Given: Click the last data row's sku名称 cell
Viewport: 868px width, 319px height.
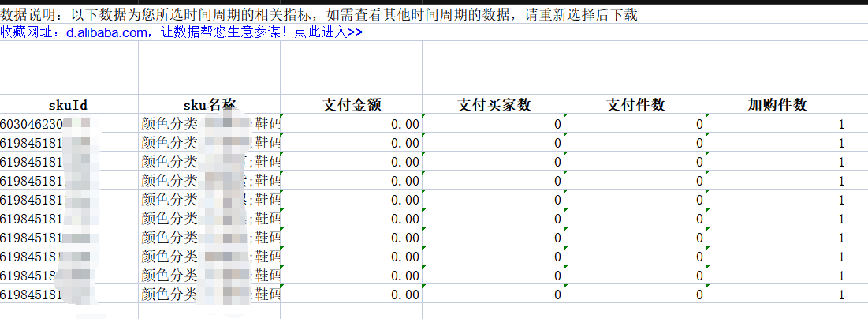Looking at the screenshot, I should (x=209, y=295).
